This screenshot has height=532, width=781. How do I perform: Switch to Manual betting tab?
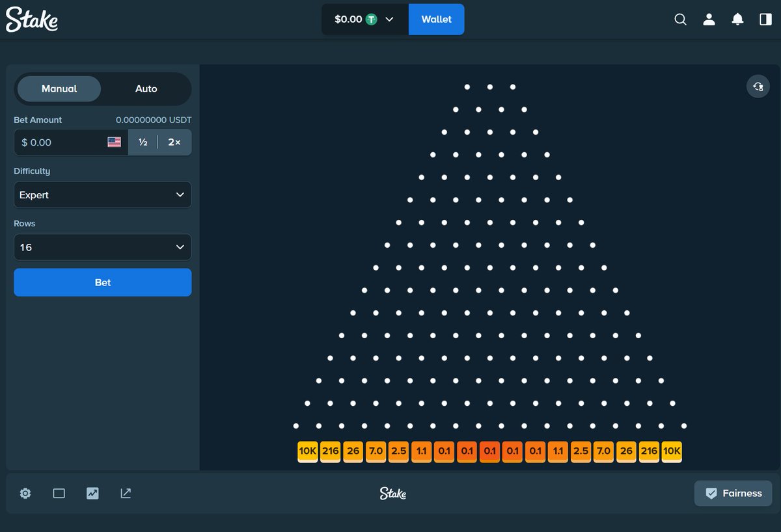pyautogui.click(x=59, y=89)
